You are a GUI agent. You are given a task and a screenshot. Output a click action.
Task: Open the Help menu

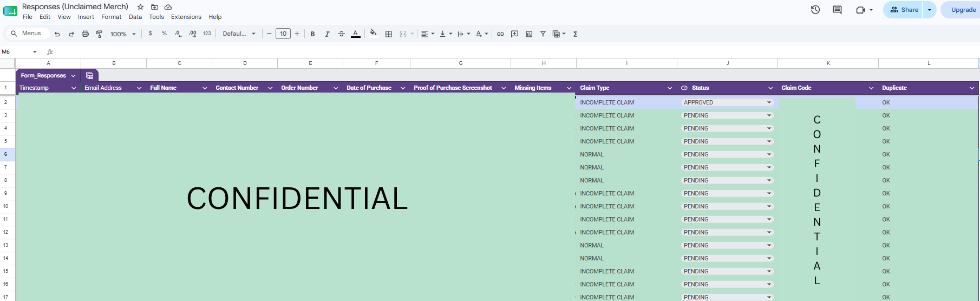215,17
